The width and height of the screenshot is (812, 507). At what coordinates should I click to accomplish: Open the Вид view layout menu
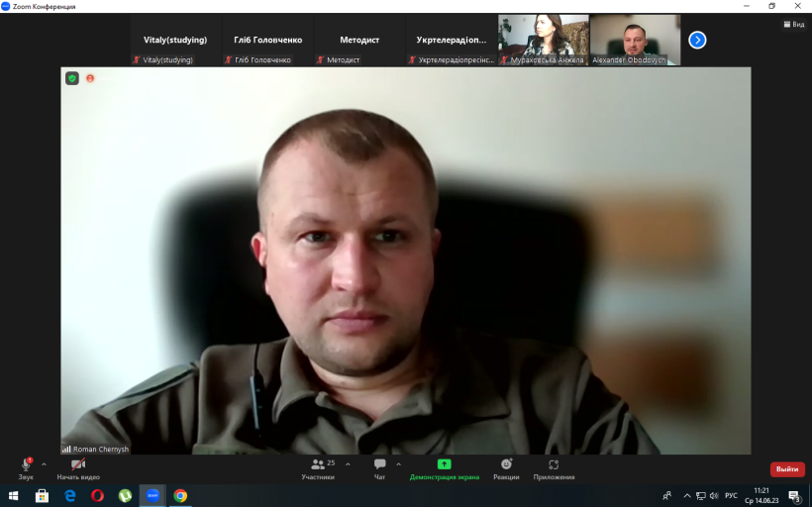point(794,25)
